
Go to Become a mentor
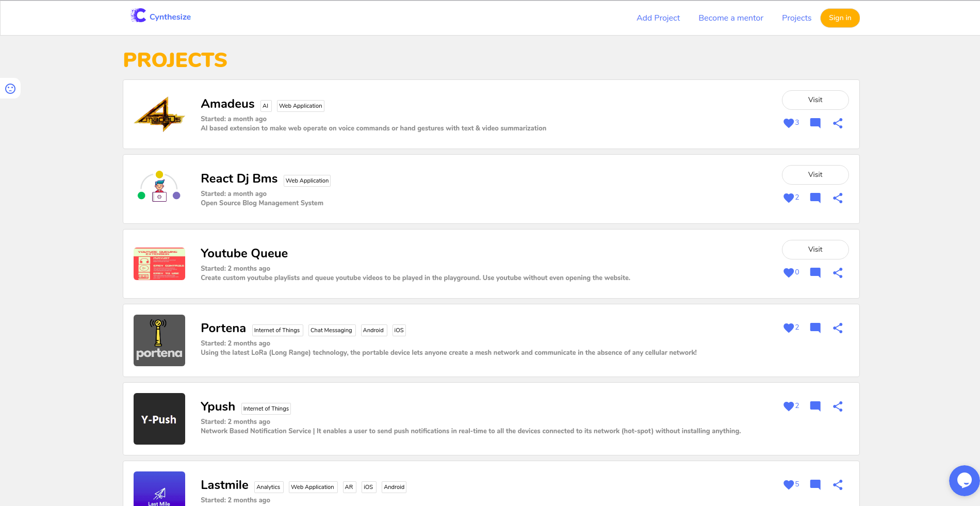click(730, 18)
